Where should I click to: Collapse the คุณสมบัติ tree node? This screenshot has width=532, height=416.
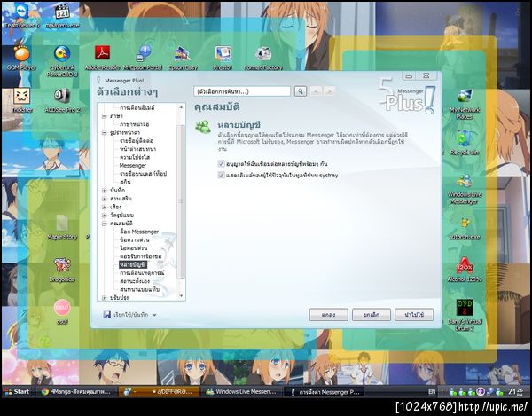coord(104,224)
